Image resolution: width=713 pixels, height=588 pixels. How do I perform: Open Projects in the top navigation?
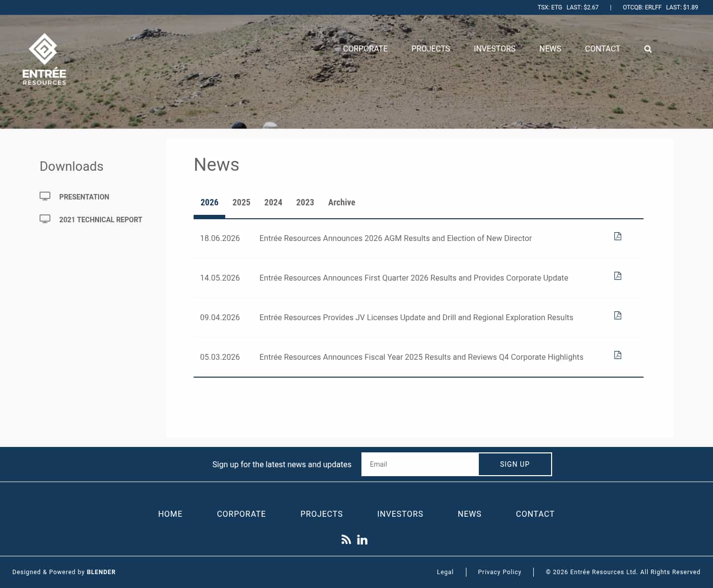431,49
